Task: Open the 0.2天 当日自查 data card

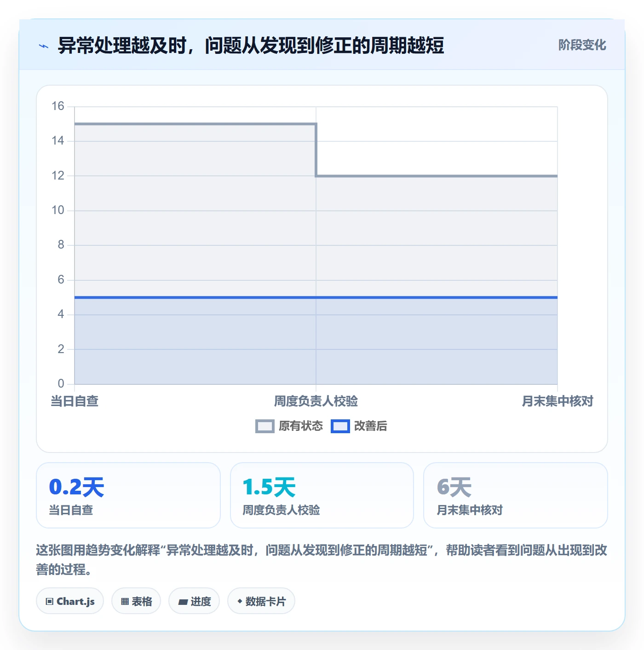Action: click(x=128, y=495)
